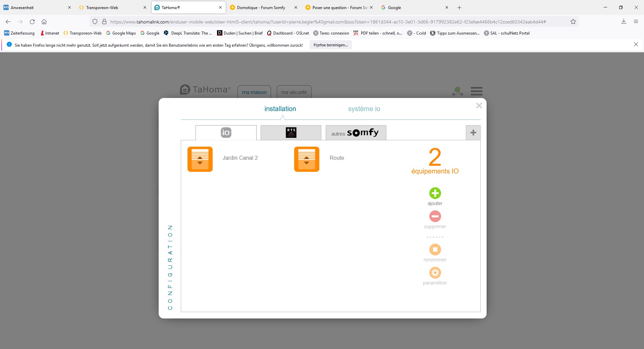Select the Jardin Canal 2 shutter icon
This screenshot has width=644, height=349.
pyautogui.click(x=200, y=159)
